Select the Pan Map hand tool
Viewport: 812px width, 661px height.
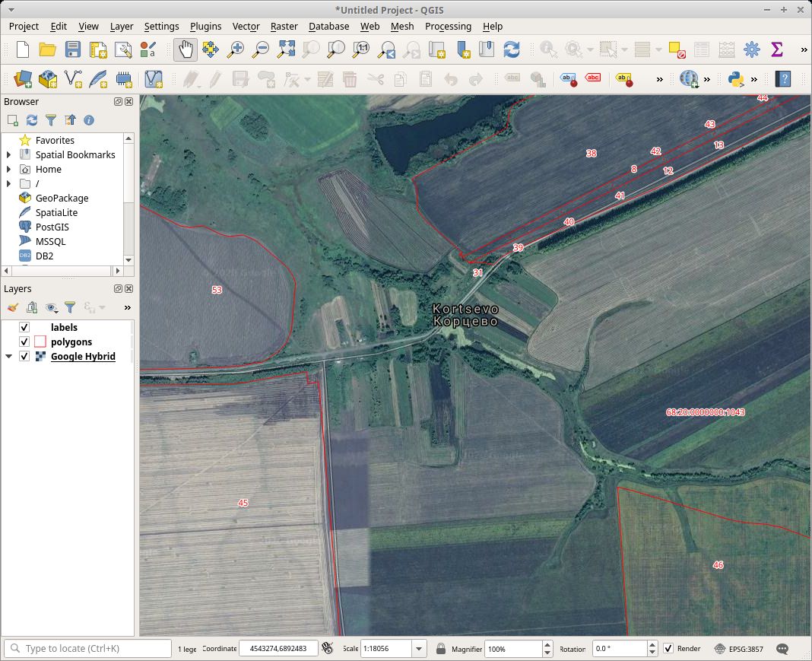point(186,49)
